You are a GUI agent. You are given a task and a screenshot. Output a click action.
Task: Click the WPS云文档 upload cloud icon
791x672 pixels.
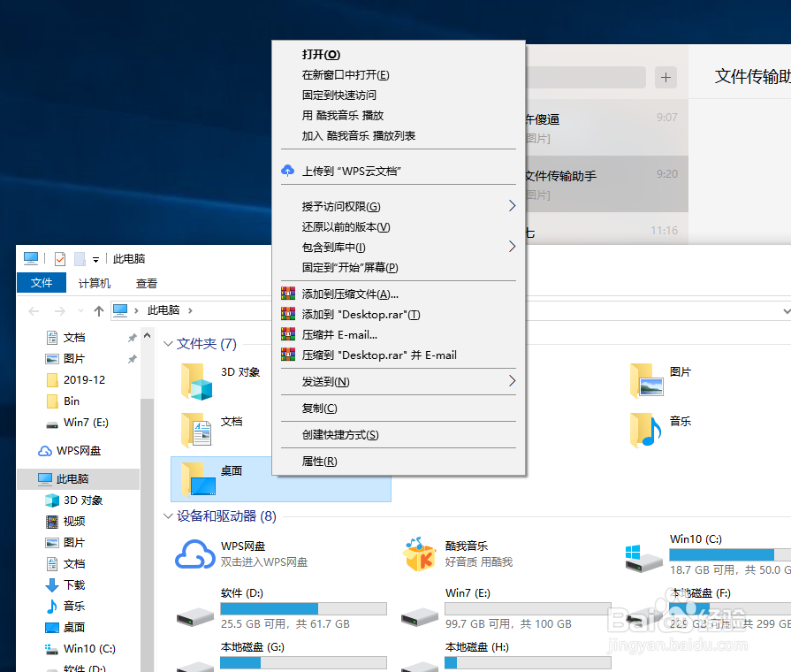click(x=287, y=170)
